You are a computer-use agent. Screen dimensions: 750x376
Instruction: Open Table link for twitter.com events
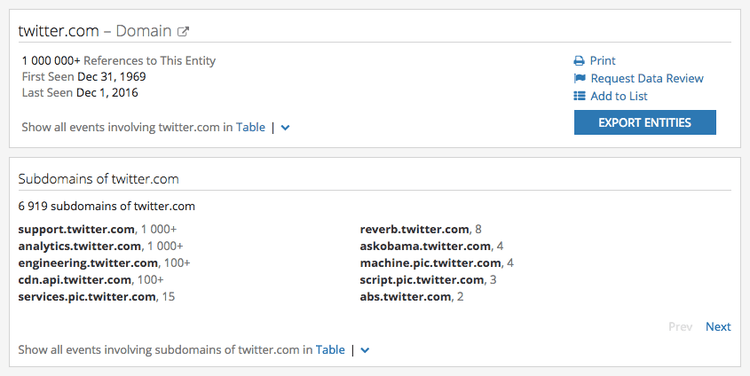coord(251,127)
